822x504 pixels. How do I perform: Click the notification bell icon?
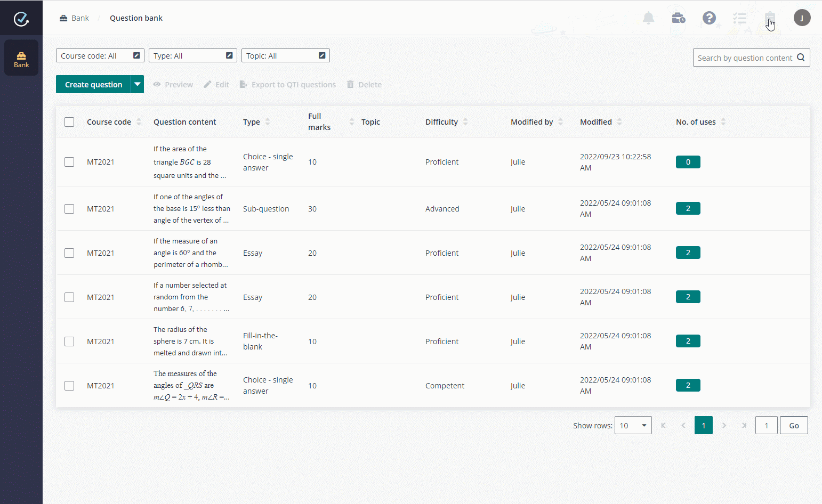click(x=648, y=18)
